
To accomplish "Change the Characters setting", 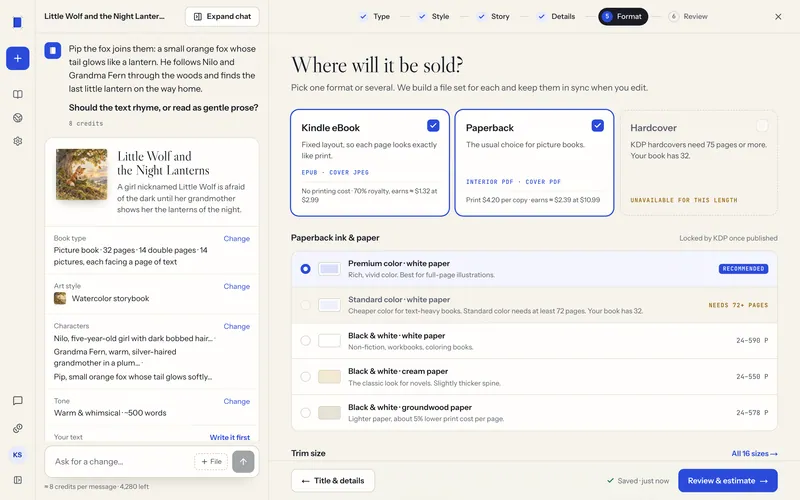I will point(236,326).
